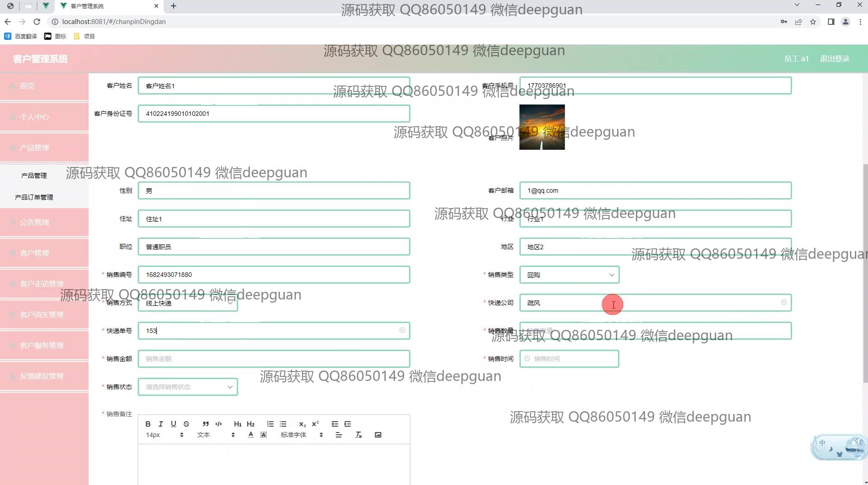Decrease indent in the editor

[x=335, y=424]
